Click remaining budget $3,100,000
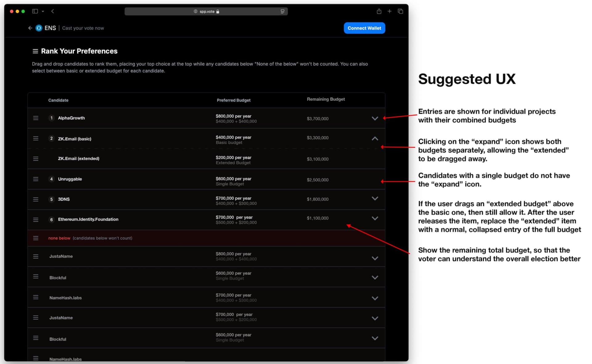 pyautogui.click(x=318, y=159)
